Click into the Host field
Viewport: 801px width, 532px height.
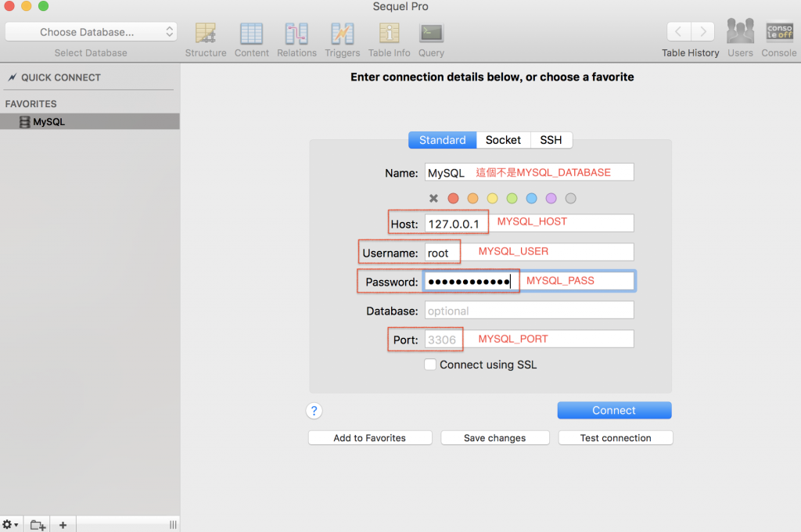pos(530,223)
